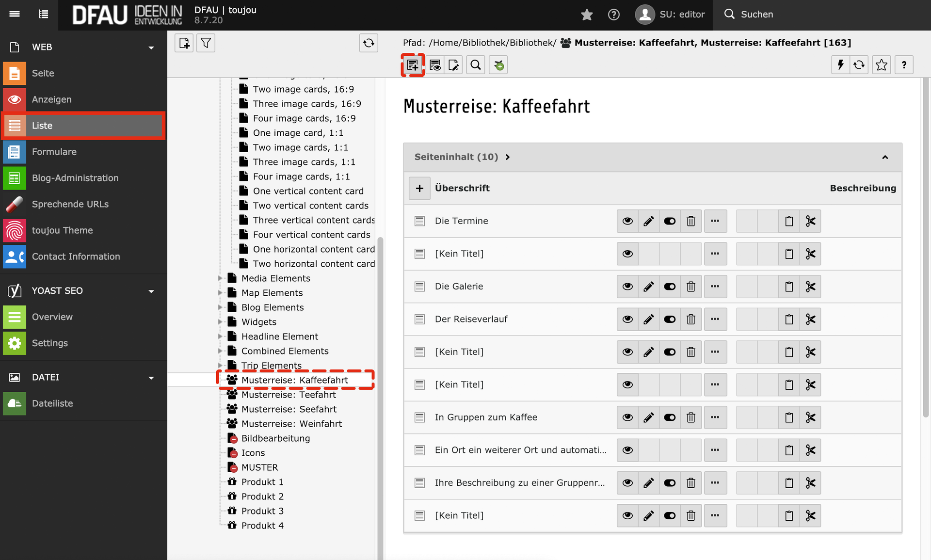This screenshot has height=560, width=931.
Task: Open the Formulare module
Action: (54, 152)
